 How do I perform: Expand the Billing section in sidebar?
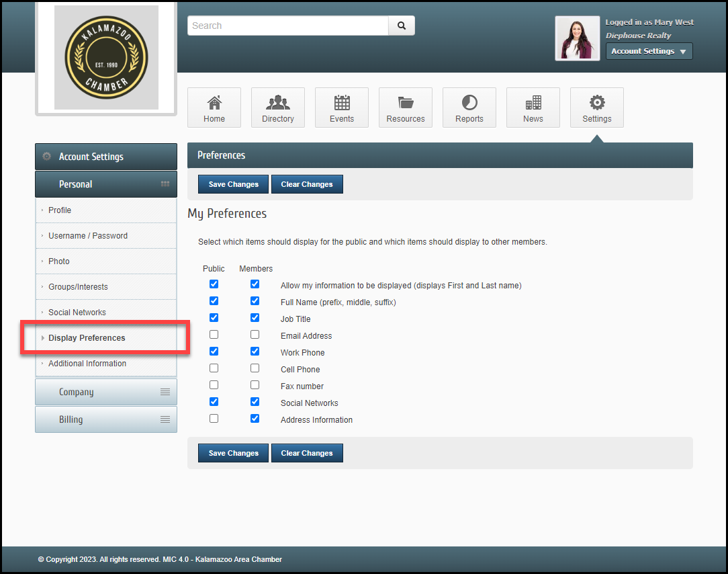point(106,419)
